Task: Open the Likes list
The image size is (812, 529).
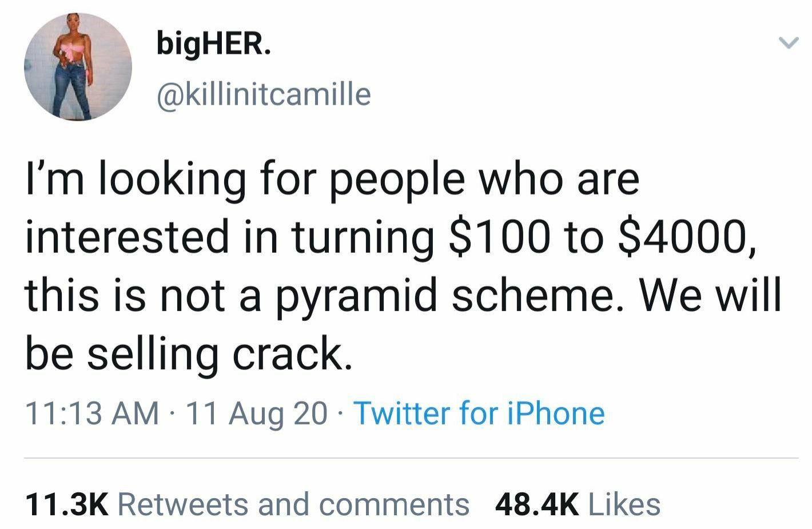Action: coord(624,504)
